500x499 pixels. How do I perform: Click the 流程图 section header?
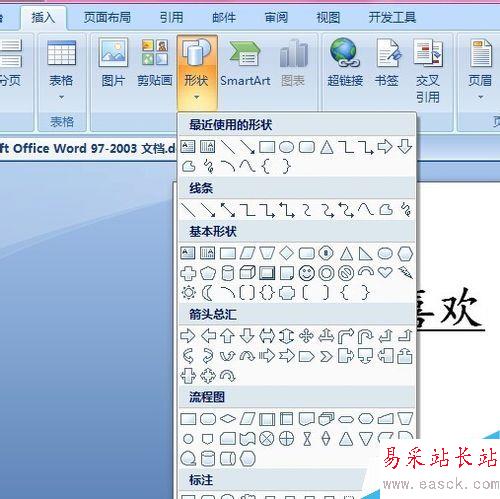[x=207, y=397]
